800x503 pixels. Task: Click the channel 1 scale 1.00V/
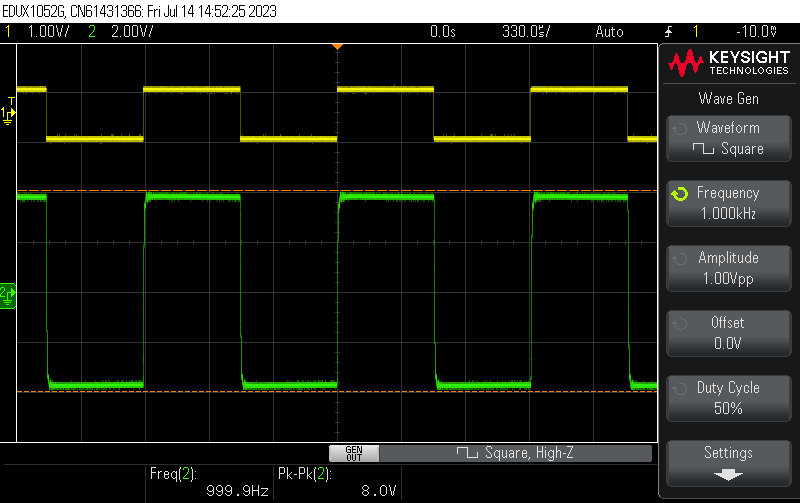(48, 32)
